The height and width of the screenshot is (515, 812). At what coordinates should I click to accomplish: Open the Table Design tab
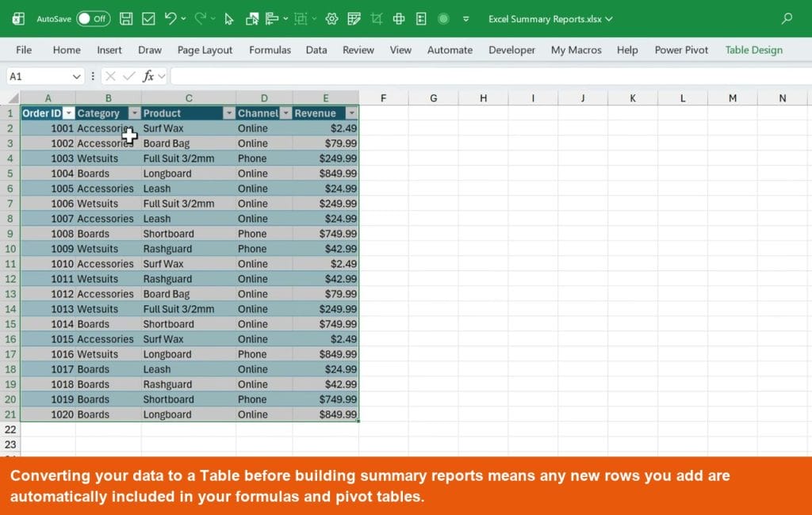pos(753,50)
